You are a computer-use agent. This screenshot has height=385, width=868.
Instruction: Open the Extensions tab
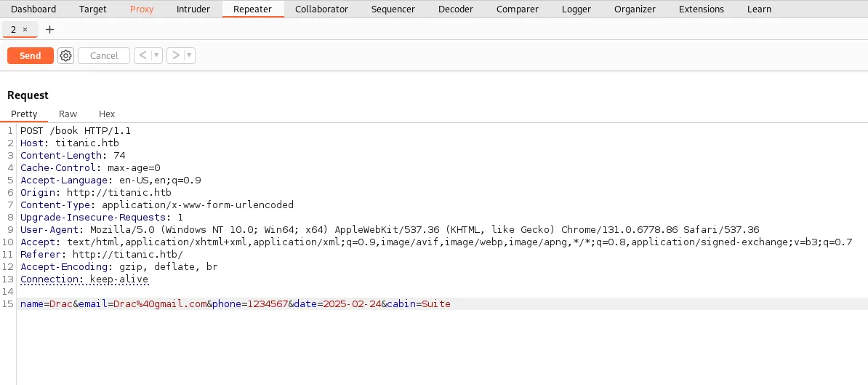pos(702,9)
